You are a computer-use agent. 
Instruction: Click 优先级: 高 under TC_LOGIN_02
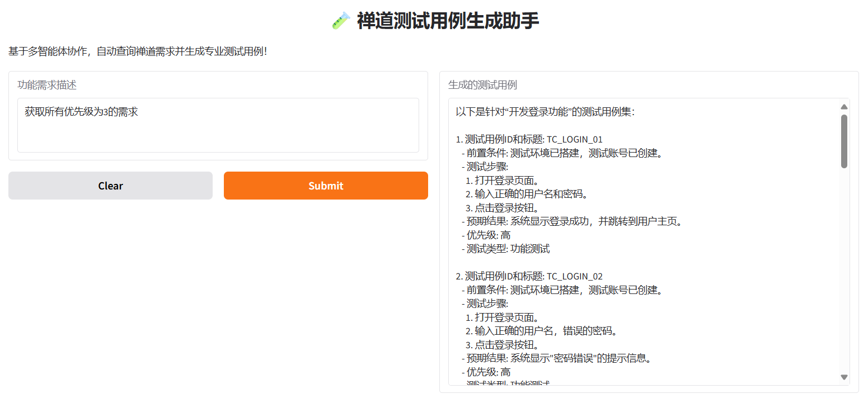pos(486,372)
